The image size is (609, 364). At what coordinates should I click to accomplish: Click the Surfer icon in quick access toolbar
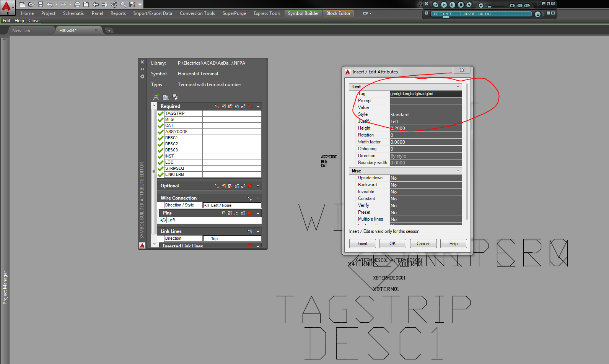pos(114,5)
